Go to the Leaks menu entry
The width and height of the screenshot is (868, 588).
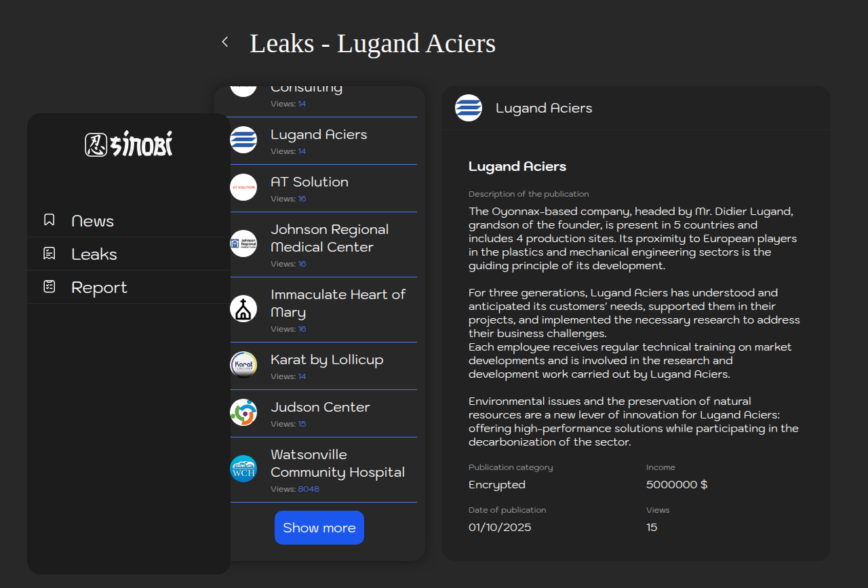[94, 254]
